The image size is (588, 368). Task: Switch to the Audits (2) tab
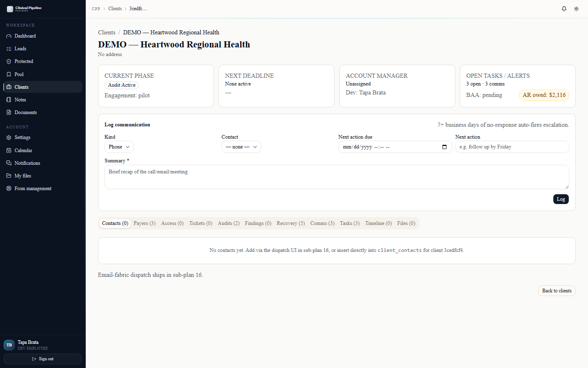point(229,223)
